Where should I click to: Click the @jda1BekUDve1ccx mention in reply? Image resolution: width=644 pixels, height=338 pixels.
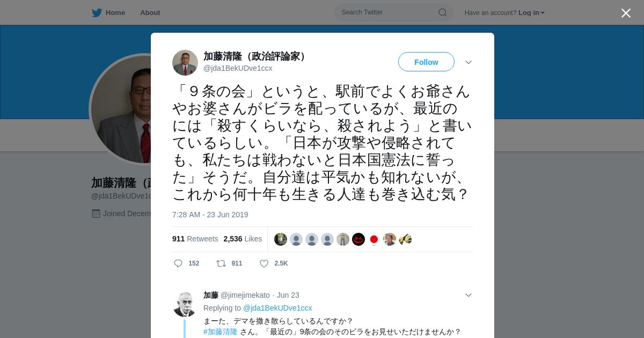coord(277,308)
